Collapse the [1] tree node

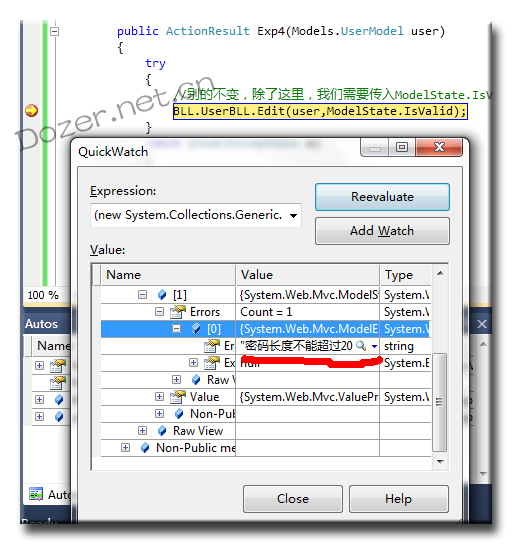tap(142, 295)
